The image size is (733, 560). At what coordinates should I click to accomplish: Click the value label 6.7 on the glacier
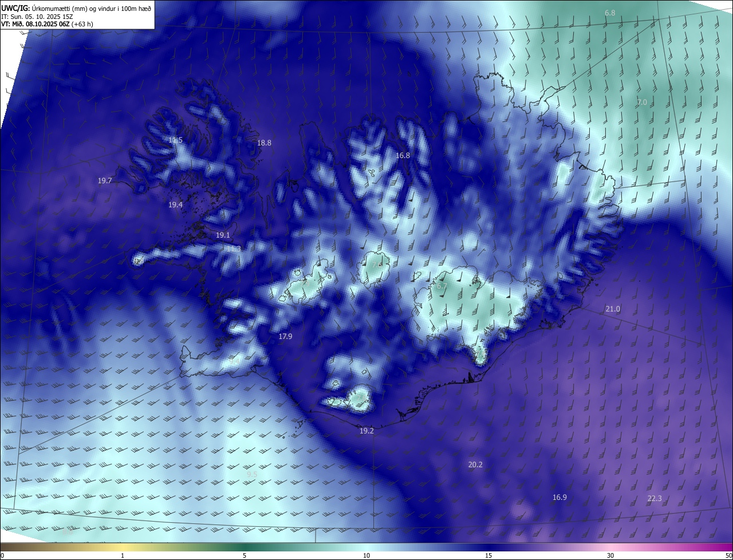click(x=442, y=286)
